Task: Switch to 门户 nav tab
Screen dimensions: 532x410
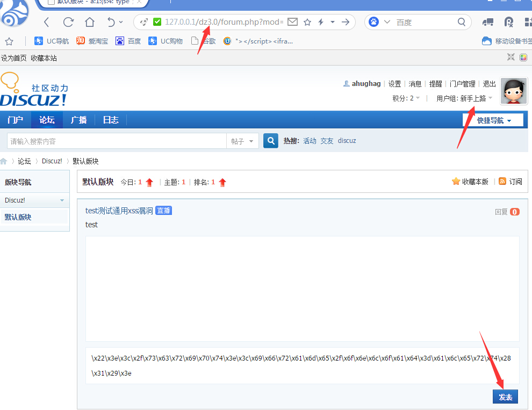Action: 15,120
